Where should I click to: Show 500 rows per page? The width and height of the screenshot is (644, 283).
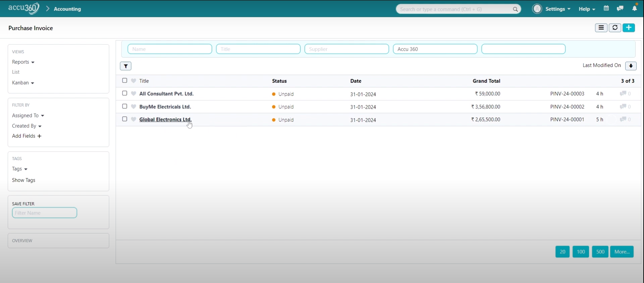(x=600, y=252)
